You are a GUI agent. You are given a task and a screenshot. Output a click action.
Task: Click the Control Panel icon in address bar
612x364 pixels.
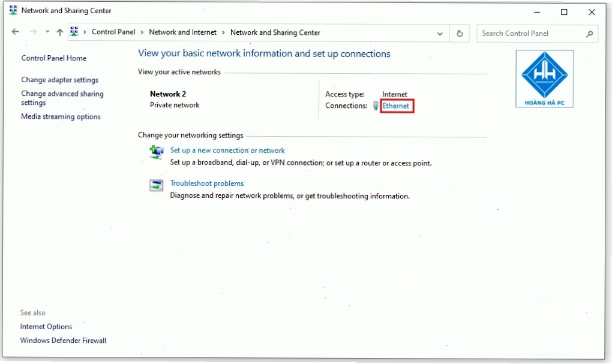click(x=74, y=32)
